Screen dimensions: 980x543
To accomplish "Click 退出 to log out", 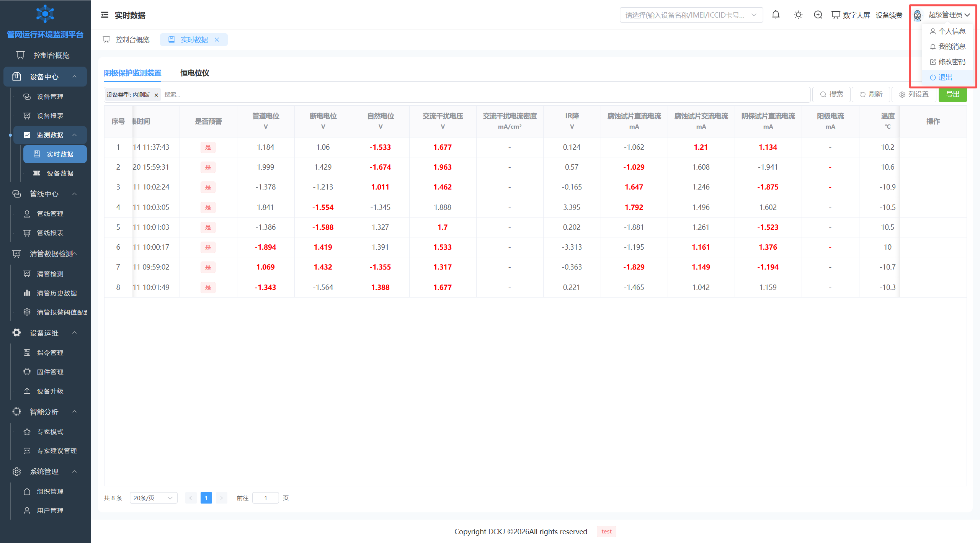I will pos(947,77).
